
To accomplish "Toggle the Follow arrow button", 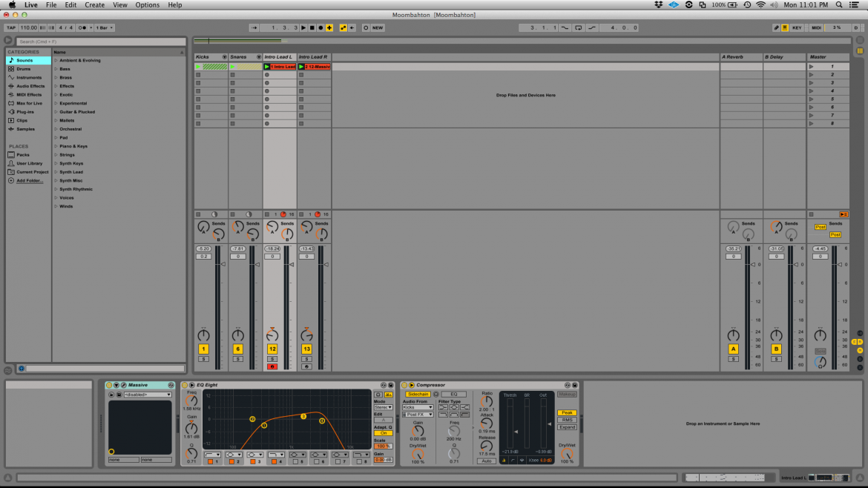I will tap(254, 27).
